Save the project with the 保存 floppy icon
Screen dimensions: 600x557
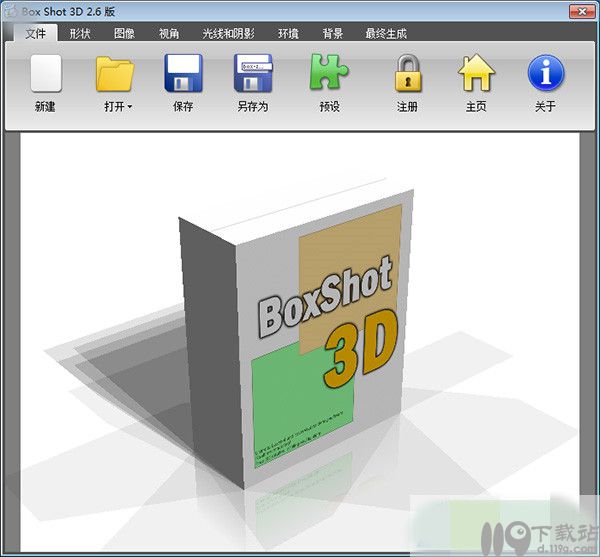coord(183,73)
